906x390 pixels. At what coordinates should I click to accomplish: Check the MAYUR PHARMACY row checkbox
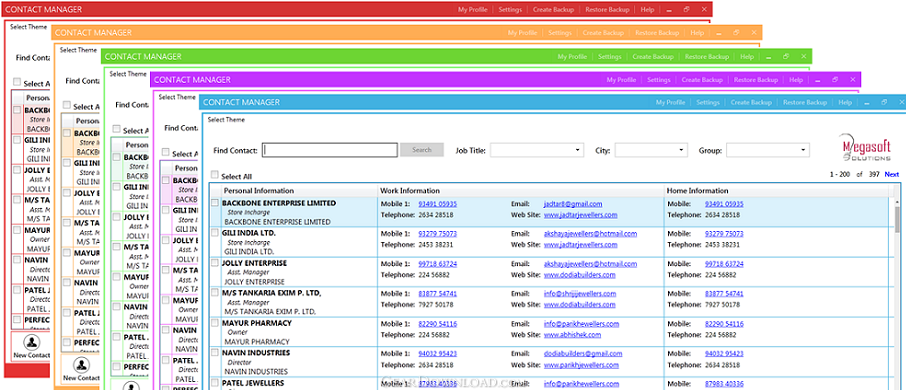click(x=215, y=323)
